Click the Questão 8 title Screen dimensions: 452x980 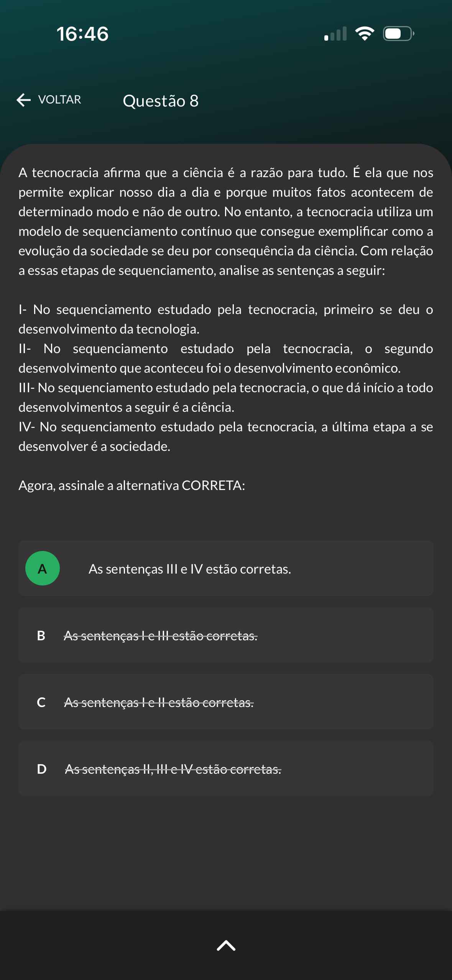(161, 101)
